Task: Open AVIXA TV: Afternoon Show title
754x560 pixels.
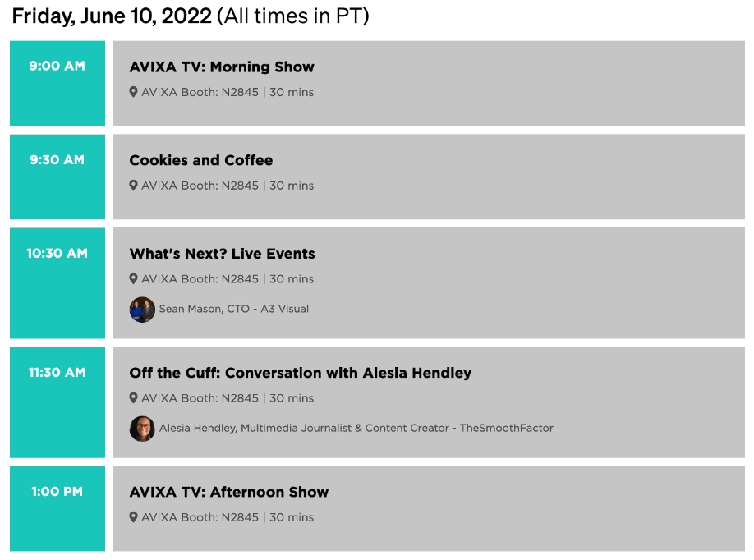Action: (229, 492)
